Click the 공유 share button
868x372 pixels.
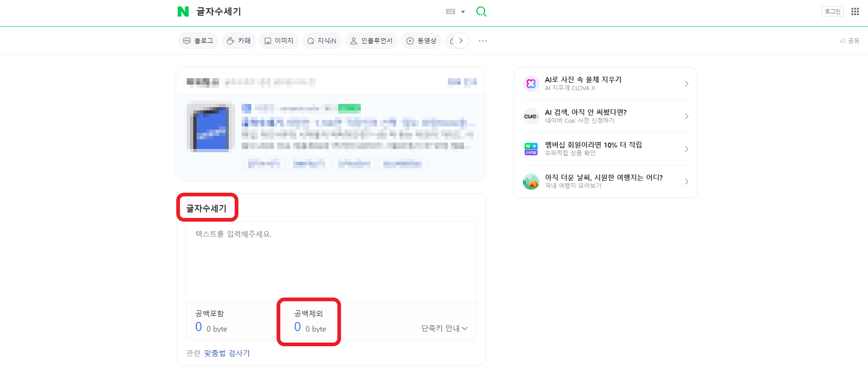(x=850, y=41)
